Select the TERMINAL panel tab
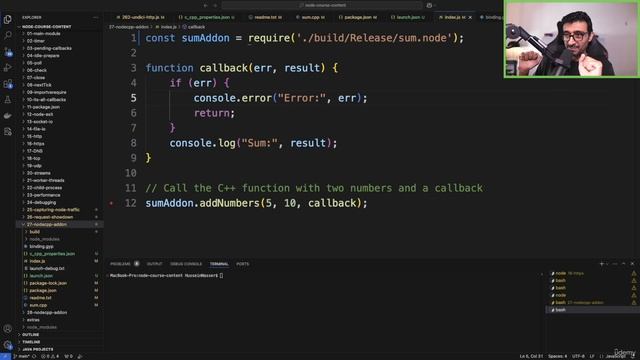 click(219, 264)
